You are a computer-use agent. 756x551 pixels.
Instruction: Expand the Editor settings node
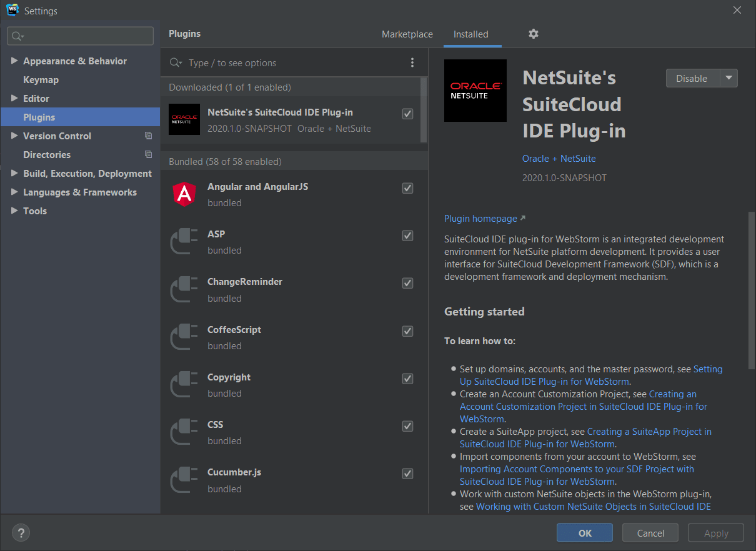coord(14,98)
